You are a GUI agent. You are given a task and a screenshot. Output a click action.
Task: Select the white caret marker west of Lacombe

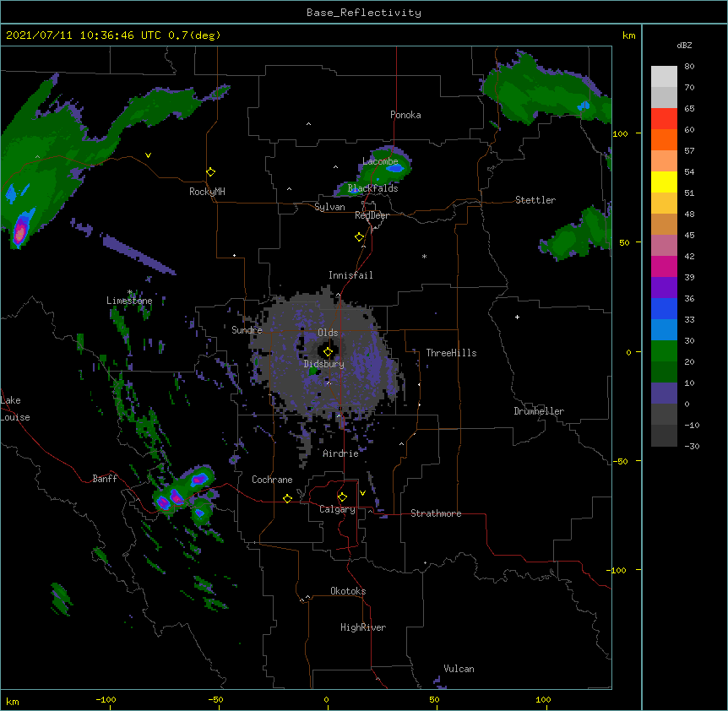tap(335, 167)
